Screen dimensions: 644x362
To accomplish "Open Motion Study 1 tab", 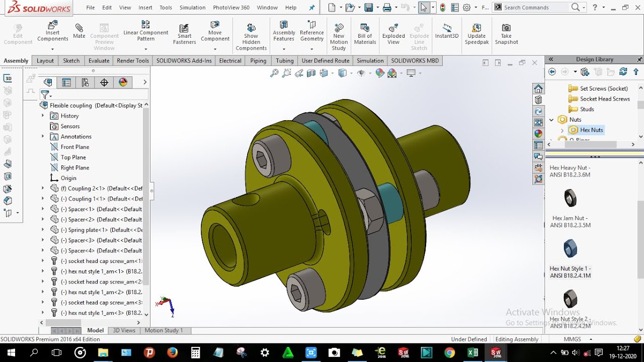I will tap(164, 330).
